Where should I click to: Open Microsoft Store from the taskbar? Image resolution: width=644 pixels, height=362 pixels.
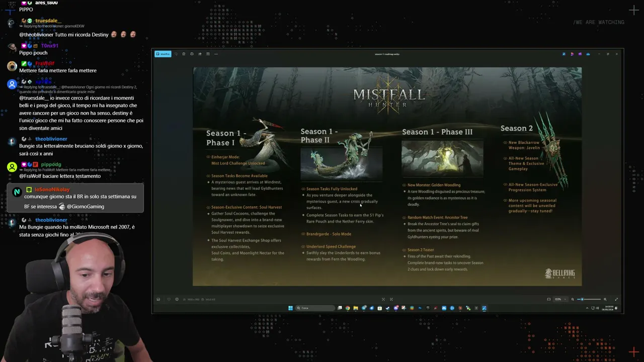point(380,308)
